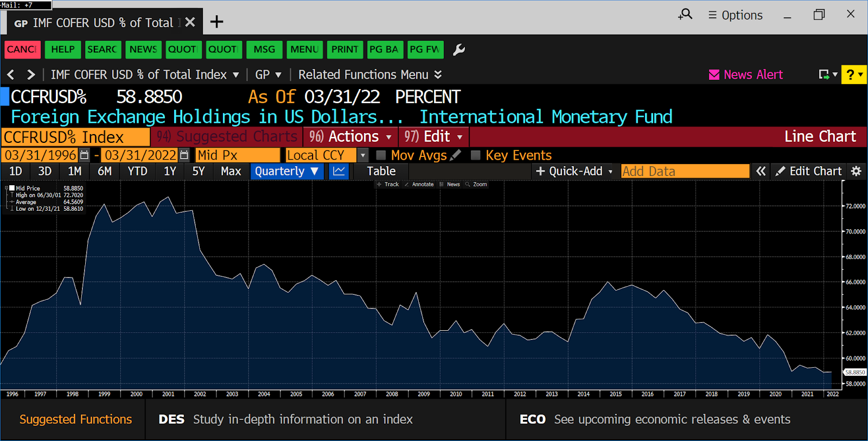This screenshot has width=868, height=441.
Task: Click the green MSG button
Action: pyautogui.click(x=264, y=49)
